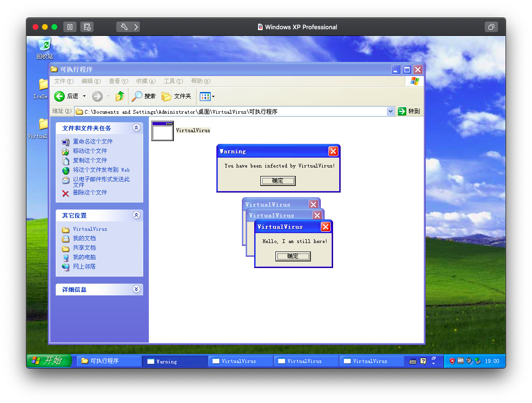Expand the Details (详细信息) panel
Image resolution: width=532 pixels, height=403 pixels.
[x=137, y=289]
